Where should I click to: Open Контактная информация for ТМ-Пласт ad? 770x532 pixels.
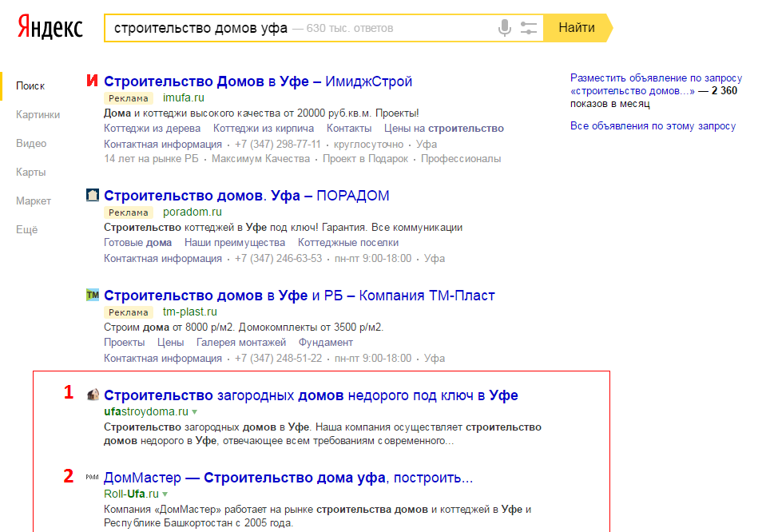point(163,359)
